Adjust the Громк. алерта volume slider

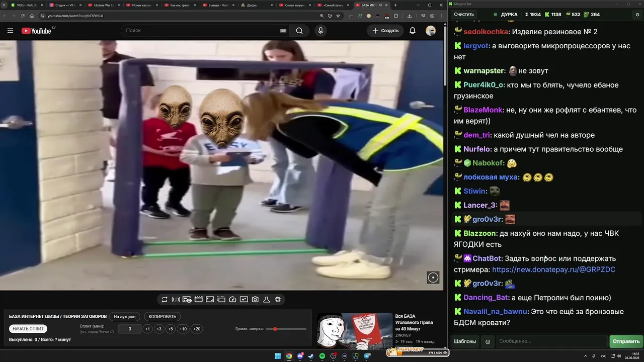(x=286, y=329)
